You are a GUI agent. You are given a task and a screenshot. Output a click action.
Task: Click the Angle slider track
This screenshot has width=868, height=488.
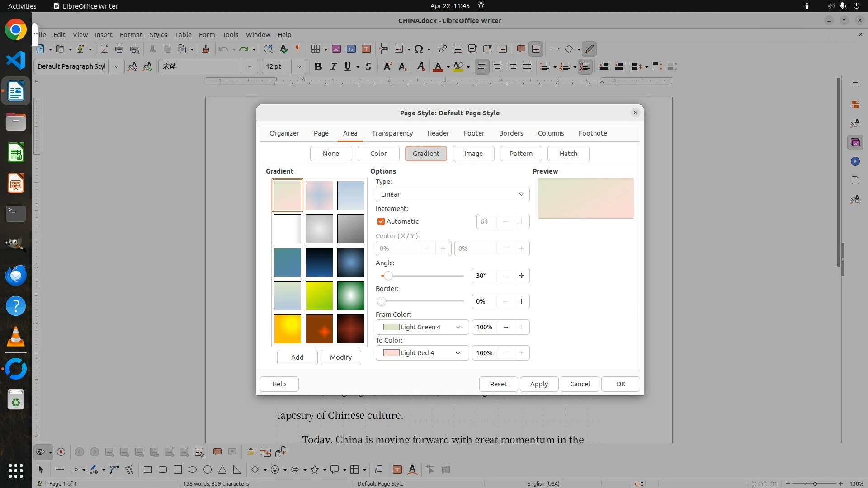pos(425,276)
